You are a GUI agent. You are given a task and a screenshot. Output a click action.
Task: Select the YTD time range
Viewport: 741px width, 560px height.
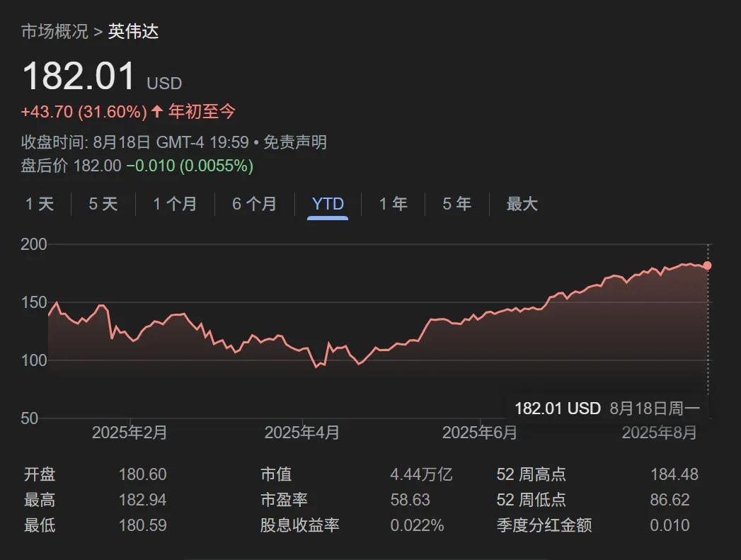click(326, 205)
